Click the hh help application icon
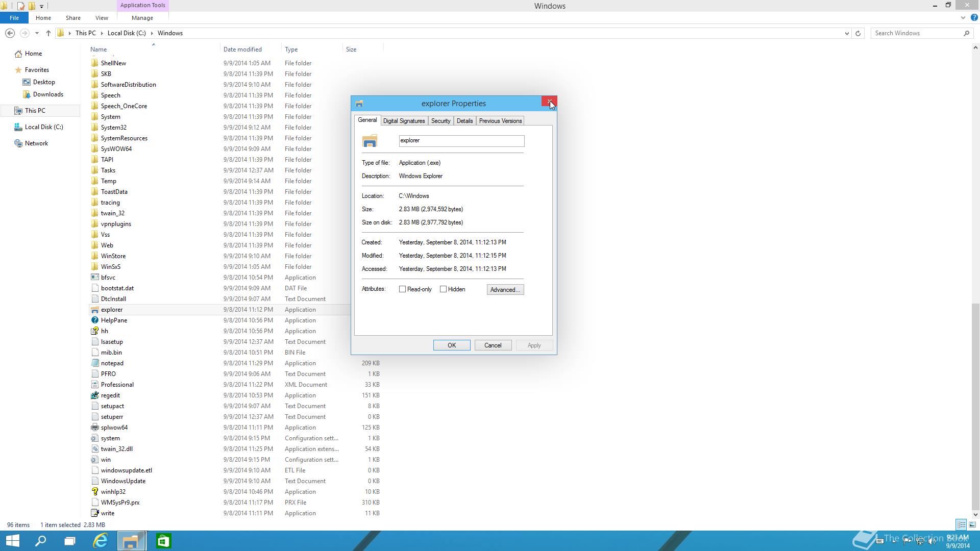 click(x=94, y=331)
